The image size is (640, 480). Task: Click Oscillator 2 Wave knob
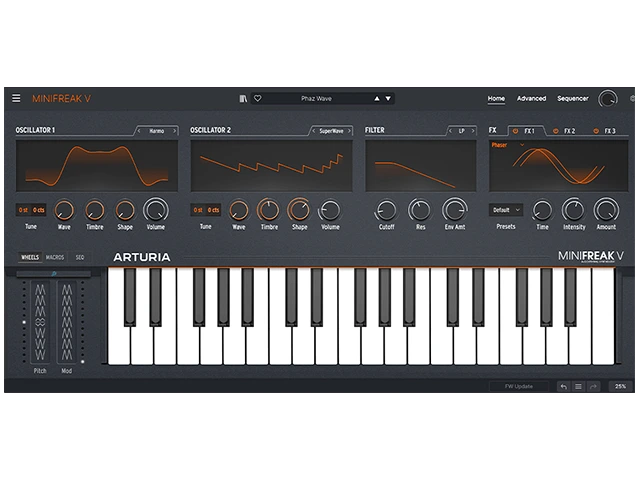239,210
